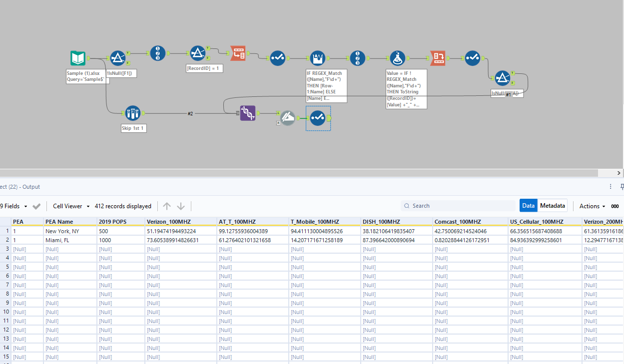The height and width of the screenshot is (364, 624).
Task: Select the Sample (1).xlsx Input Data tool
Action: point(78,57)
